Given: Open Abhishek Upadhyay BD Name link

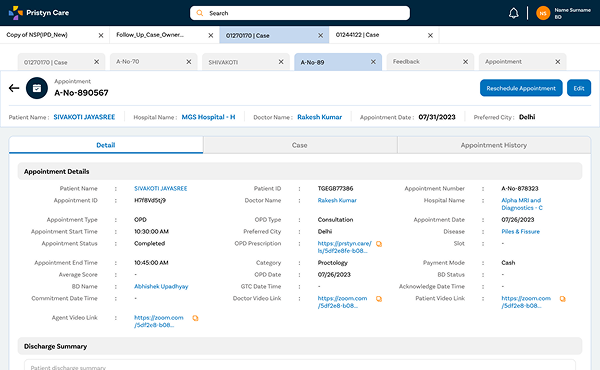Looking at the screenshot, I should 161,287.
